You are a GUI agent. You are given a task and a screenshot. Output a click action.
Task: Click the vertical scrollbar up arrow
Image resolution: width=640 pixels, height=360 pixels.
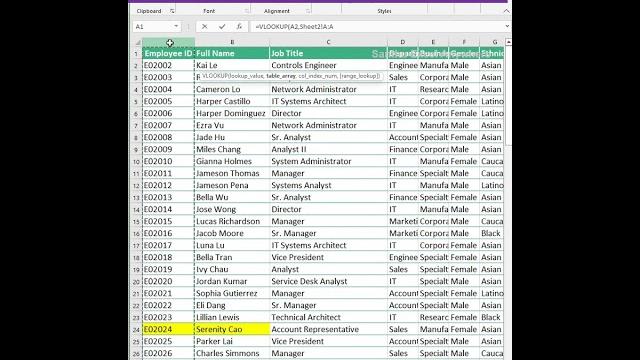point(508,42)
